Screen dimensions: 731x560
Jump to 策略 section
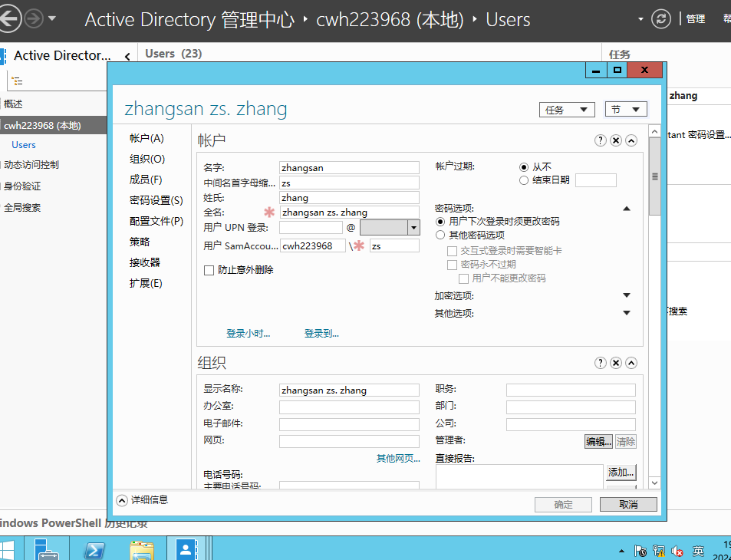[140, 242]
